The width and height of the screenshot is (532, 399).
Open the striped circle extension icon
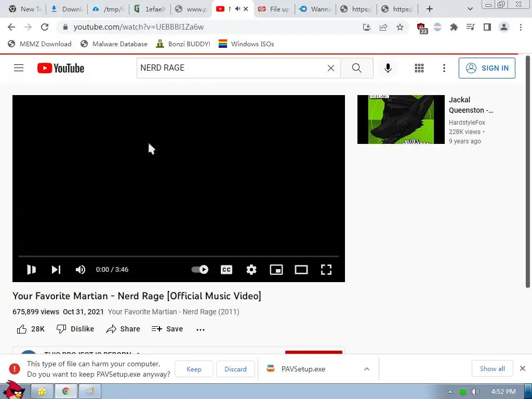click(437, 27)
